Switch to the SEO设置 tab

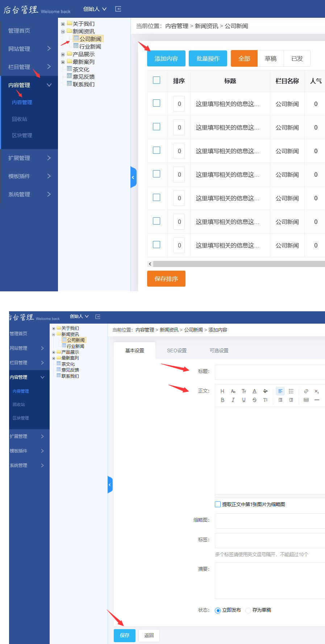coord(177,350)
